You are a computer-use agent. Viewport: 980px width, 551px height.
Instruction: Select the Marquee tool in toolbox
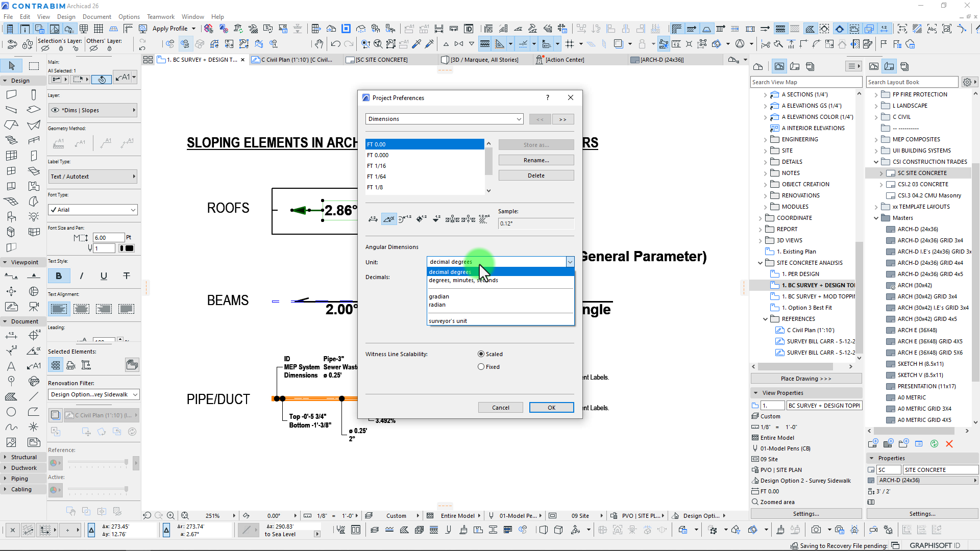click(34, 66)
